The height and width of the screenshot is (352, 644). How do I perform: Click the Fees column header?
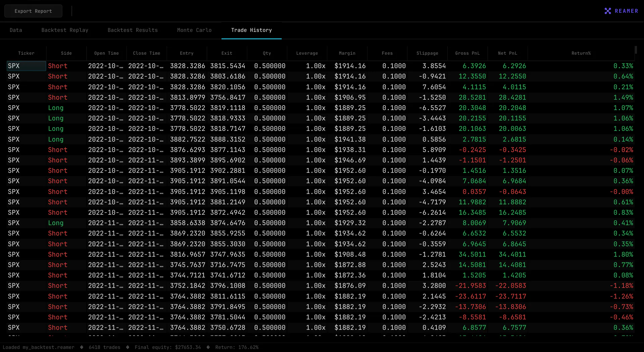(x=387, y=53)
